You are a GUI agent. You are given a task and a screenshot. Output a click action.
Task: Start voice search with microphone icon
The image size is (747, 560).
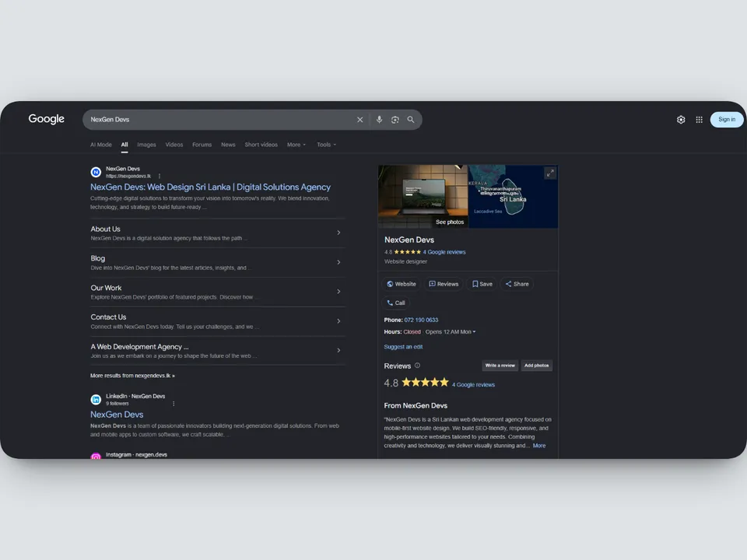[379, 120]
